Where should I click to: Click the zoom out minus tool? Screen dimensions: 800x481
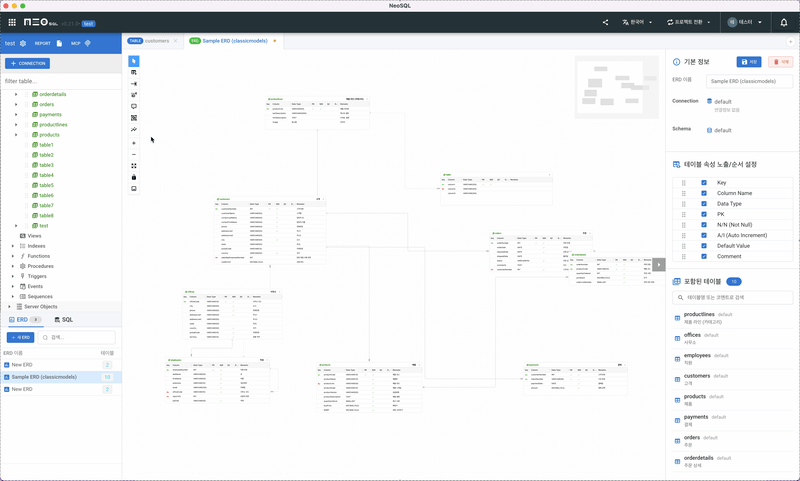coord(134,154)
